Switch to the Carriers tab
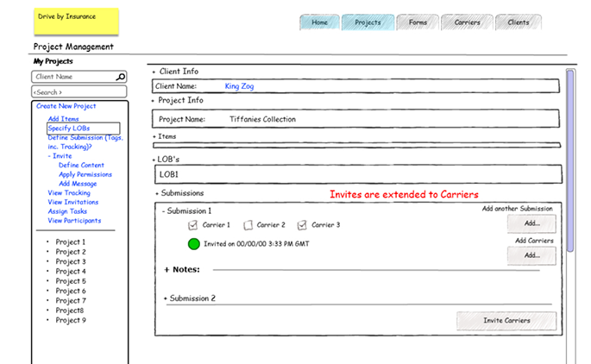Viewport: 591px width, 364px height. [468, 22]
